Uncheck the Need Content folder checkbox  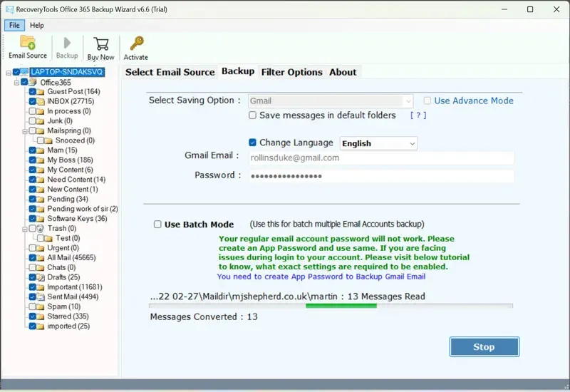[32, 180]
